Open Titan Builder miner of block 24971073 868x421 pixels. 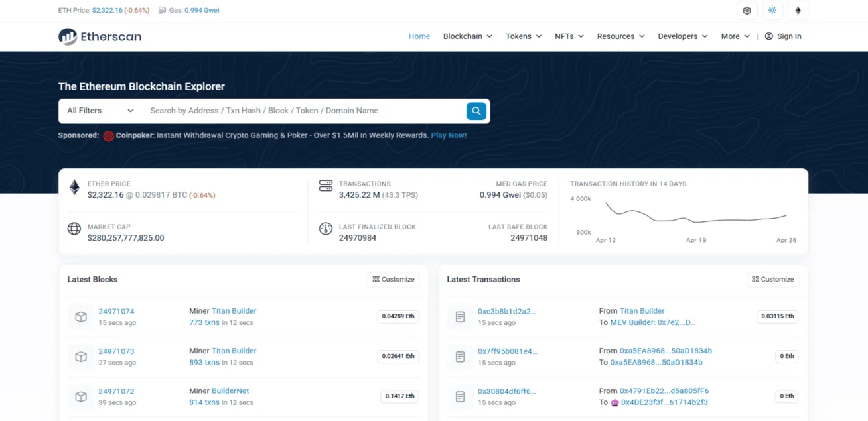pos(234,351)
